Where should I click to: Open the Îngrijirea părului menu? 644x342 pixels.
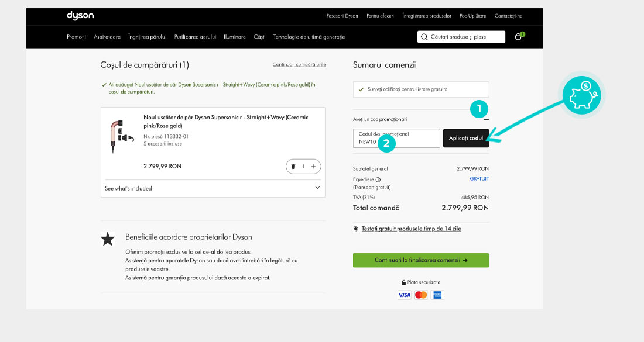(x=148, y=37)
